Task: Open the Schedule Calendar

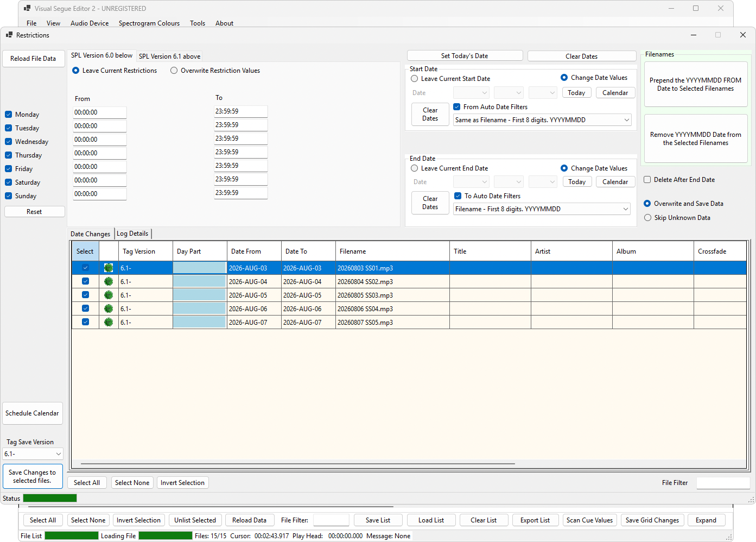Action: pyautogui.click(x=33, y=413)
